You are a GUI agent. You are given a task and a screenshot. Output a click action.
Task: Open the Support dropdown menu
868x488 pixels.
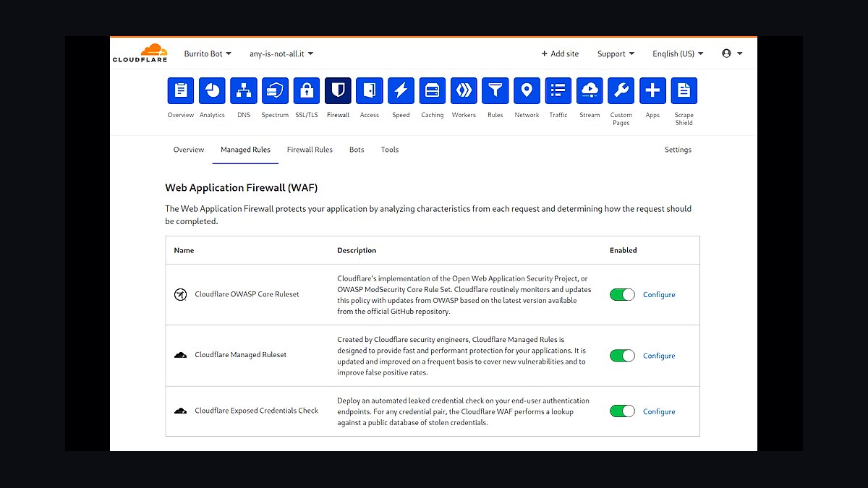[616, 53]
